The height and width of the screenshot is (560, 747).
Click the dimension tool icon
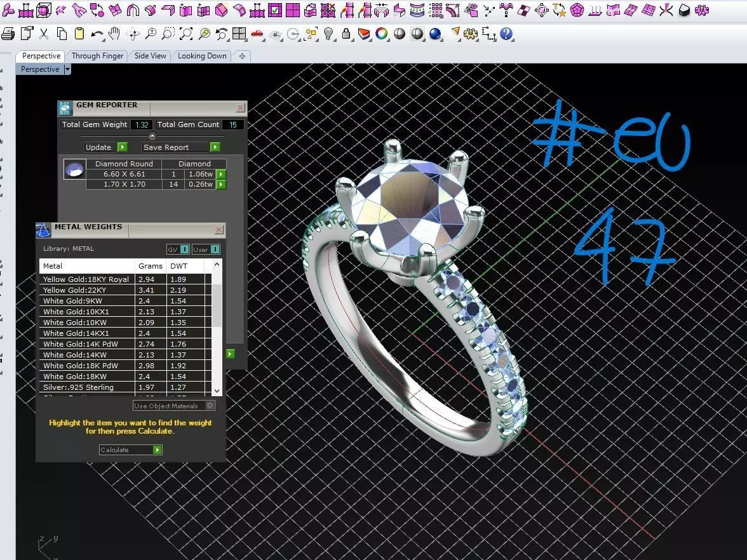coord(489,34)
